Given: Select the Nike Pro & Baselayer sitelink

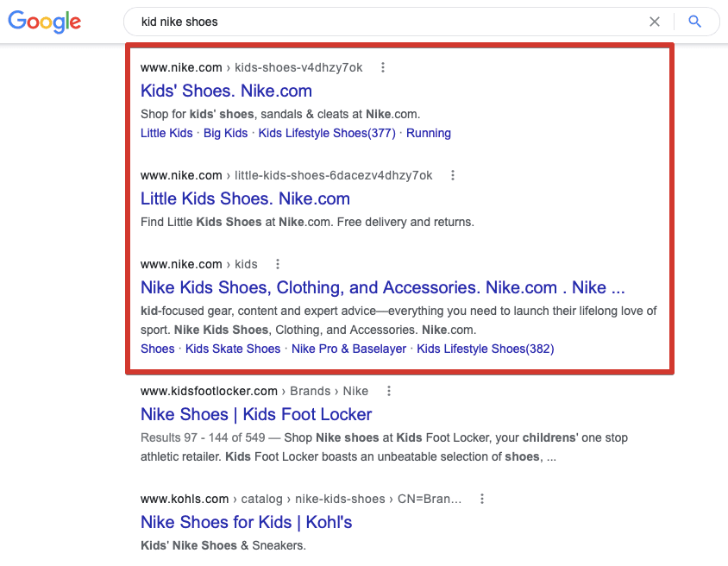Looking at the screenshot, I should tap(348, 349).
